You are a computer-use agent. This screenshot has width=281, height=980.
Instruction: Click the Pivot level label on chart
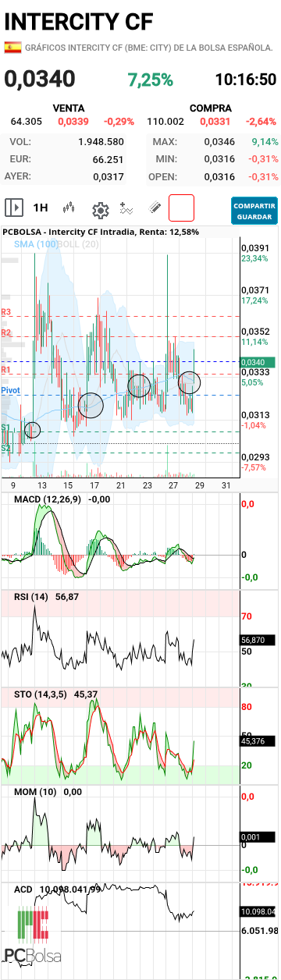click(11, 389)
